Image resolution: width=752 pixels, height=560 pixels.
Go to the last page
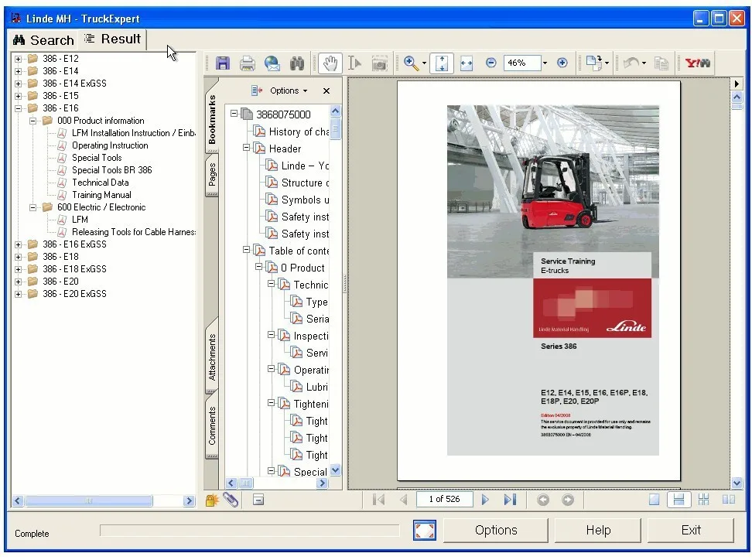[510, 500]
